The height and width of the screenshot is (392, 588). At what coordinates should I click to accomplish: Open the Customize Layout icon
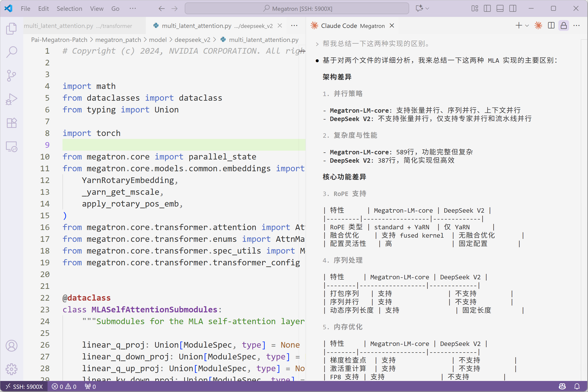(x=475, y=9)
